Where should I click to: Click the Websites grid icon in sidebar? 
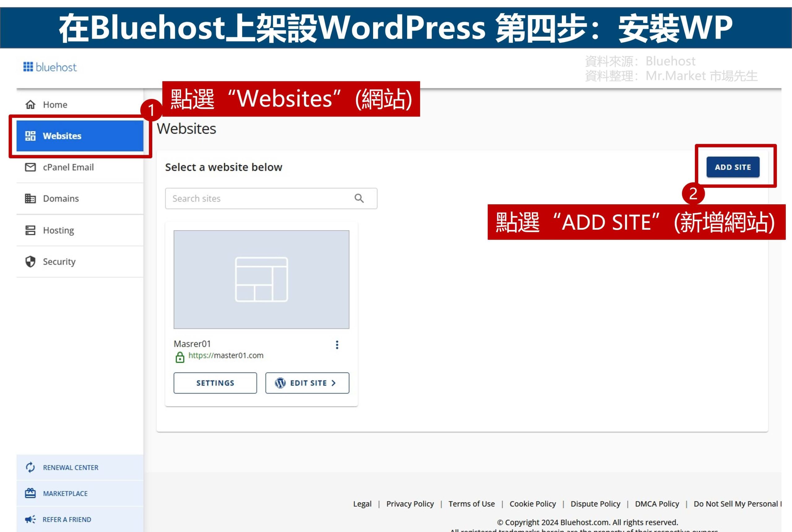30,136
